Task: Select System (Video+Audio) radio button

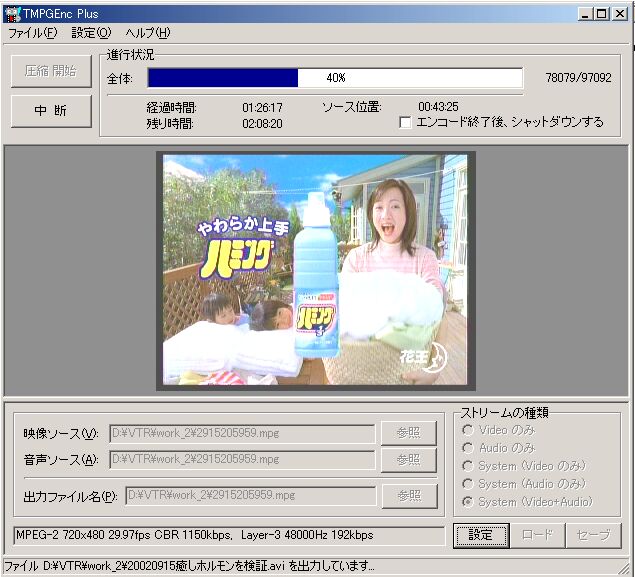Action: point(468,502)
